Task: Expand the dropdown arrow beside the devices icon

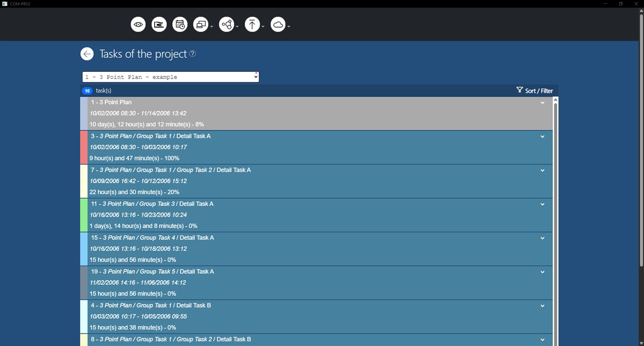Action: coord(212,27)
